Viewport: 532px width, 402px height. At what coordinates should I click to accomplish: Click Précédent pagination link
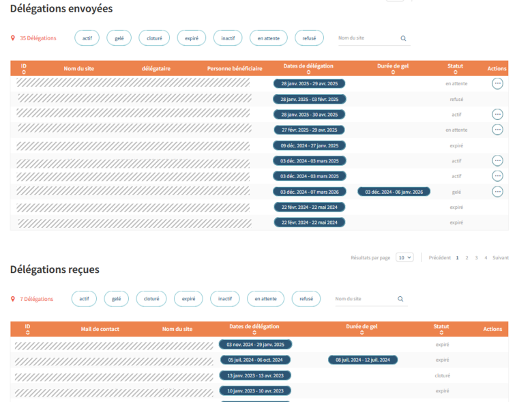[440, 258]
